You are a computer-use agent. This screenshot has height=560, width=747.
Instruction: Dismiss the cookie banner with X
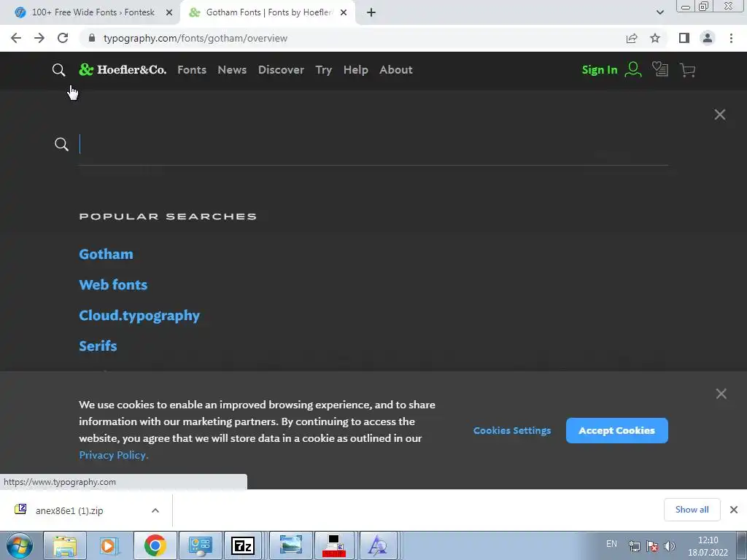pyautogui.click(x=721, y=394)
